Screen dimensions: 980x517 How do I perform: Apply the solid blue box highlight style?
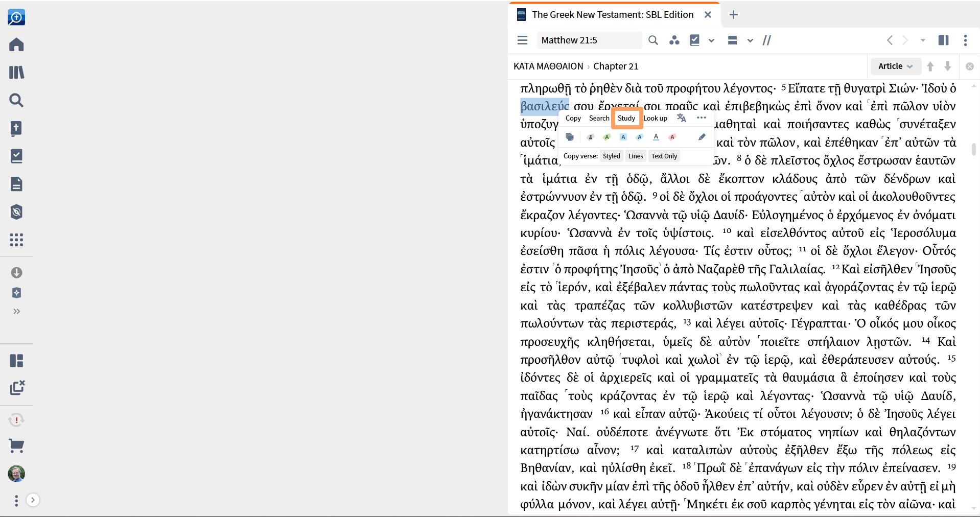tap(623, 137)
